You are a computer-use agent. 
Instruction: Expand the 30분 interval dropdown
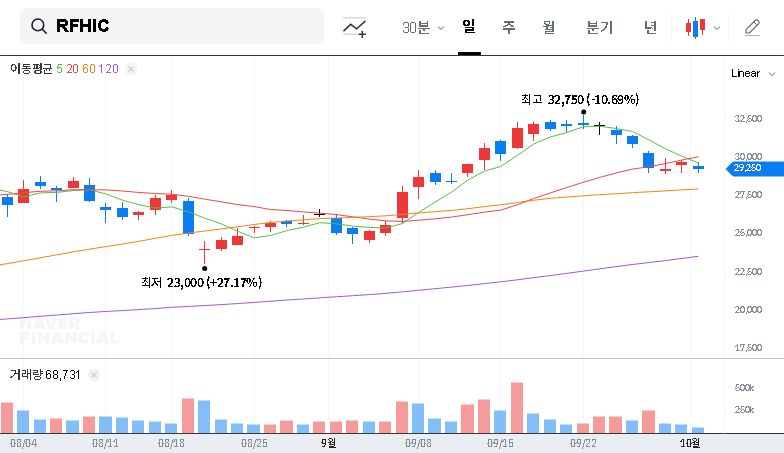coord(423,27)
